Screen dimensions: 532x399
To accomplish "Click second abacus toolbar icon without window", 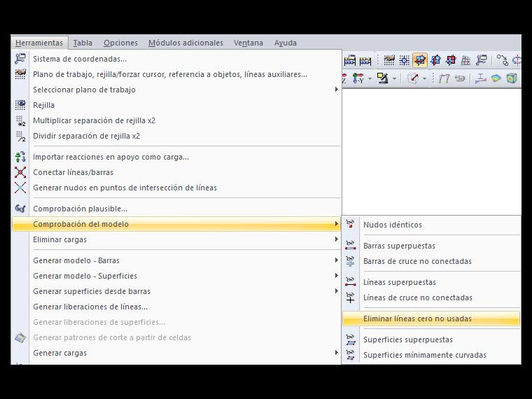I will point(365,61).
